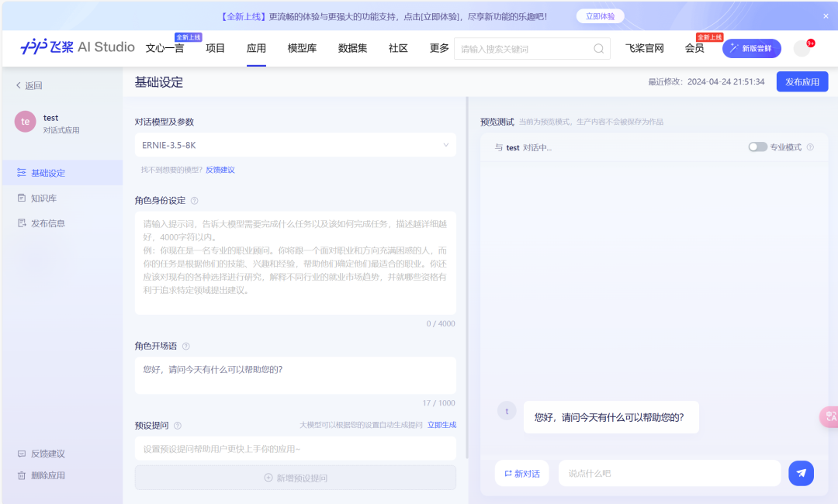The image size is (838, 504).
Task: Focus the 角色身份设定 prompt textarea
Action: click(296, 263)
